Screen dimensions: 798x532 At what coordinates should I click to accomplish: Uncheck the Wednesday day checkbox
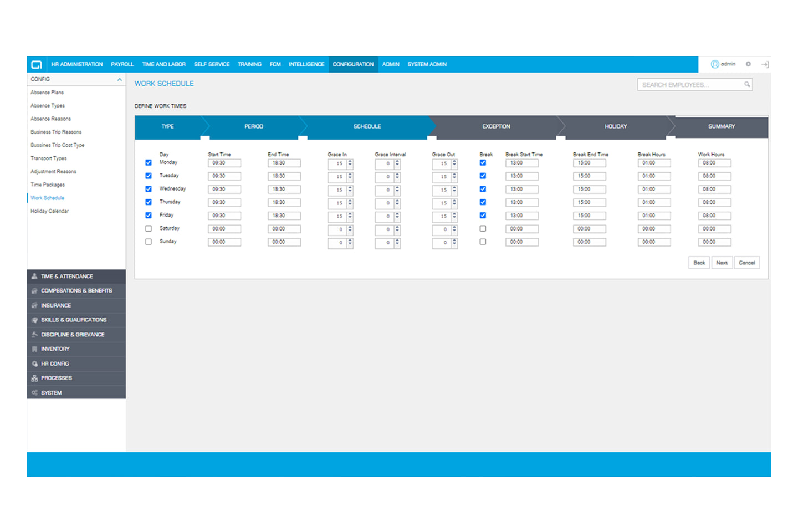tap(149, 189)
